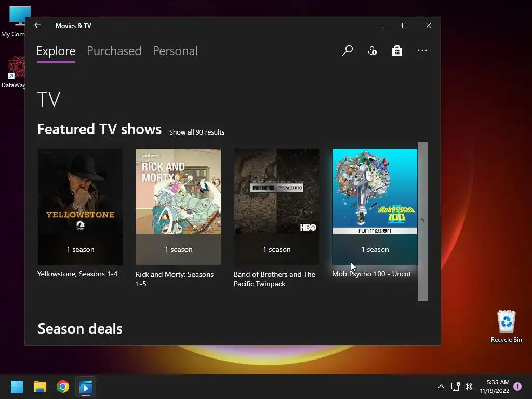Maximize the Movies & TV window

(404, 25)
